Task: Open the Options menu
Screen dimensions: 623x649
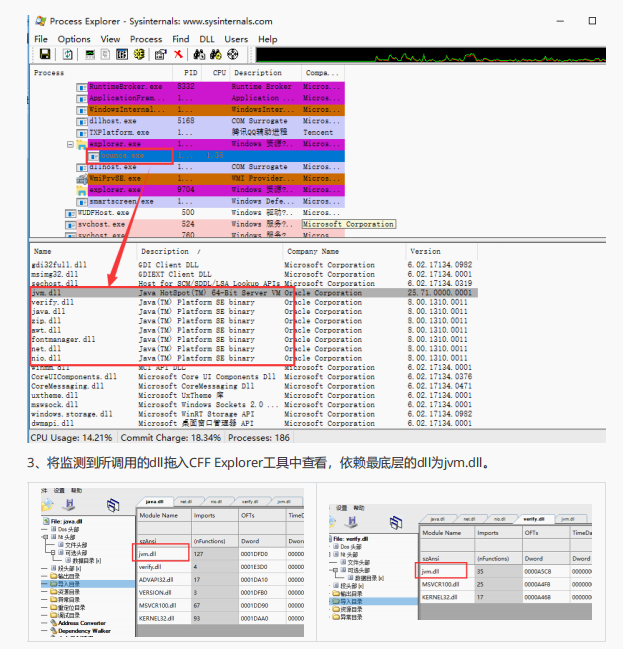Action: pyautogui.click(x=74, y=39)
